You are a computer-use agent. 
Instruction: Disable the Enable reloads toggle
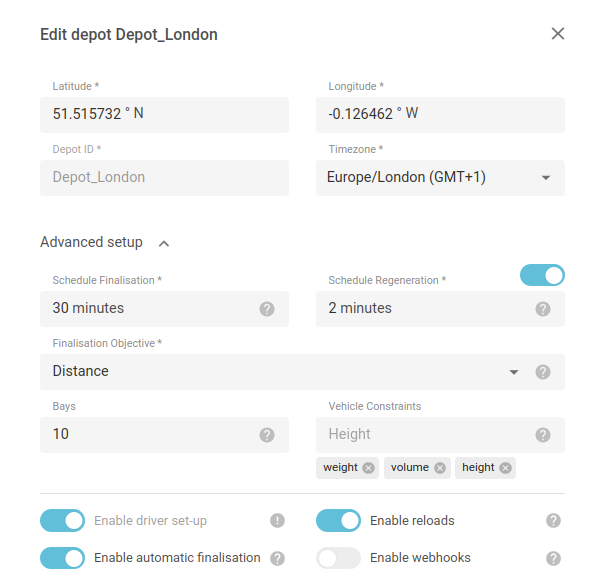click(x=338, y=520)
